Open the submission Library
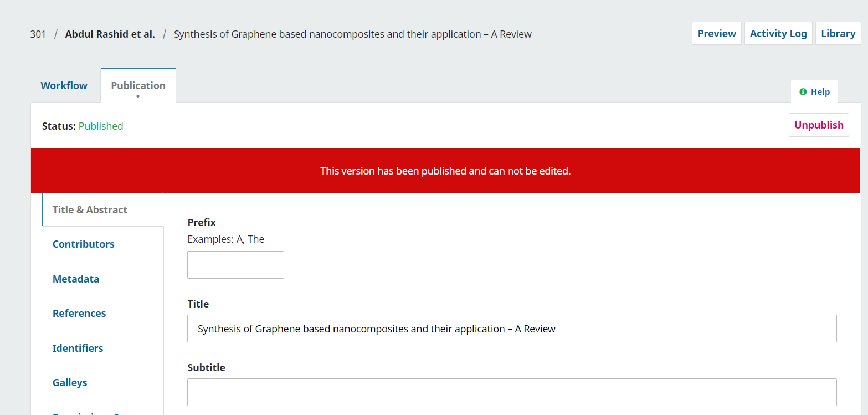Viewport: 868px width, 415px height. coord(838,34)
